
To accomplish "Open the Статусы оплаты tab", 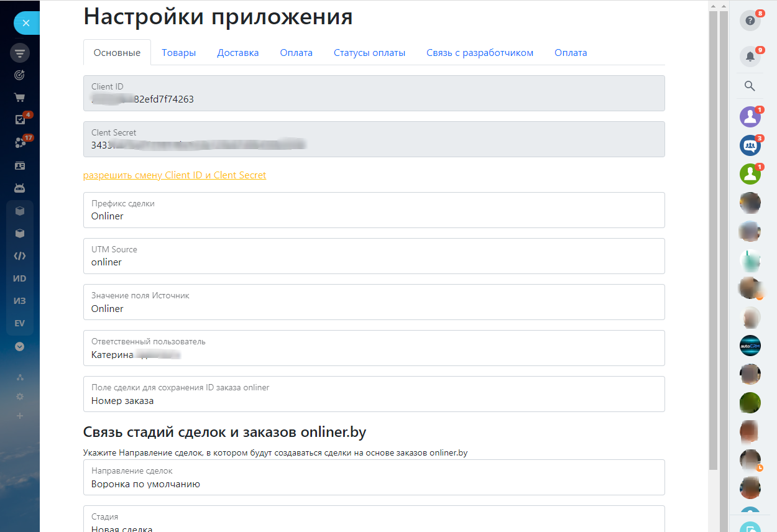I will click(x=369, y=53).
